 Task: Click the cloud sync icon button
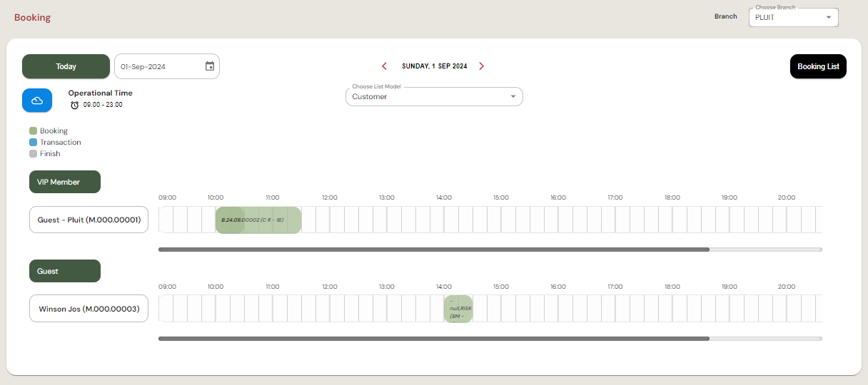click(37, 101)
